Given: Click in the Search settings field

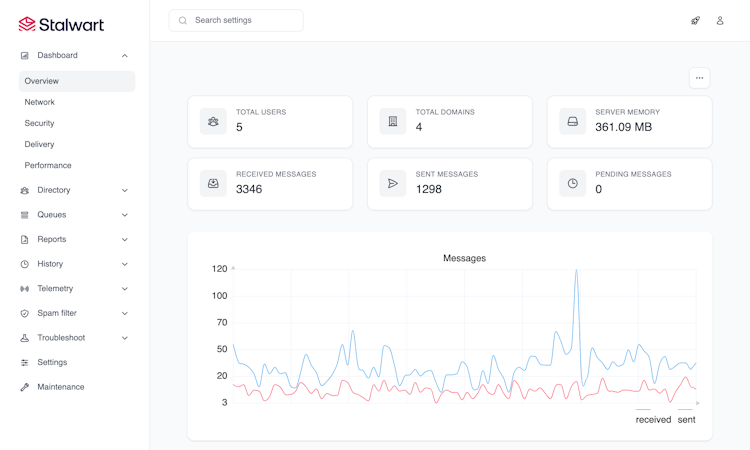Looking at the screenshot, I should point(236,21).
